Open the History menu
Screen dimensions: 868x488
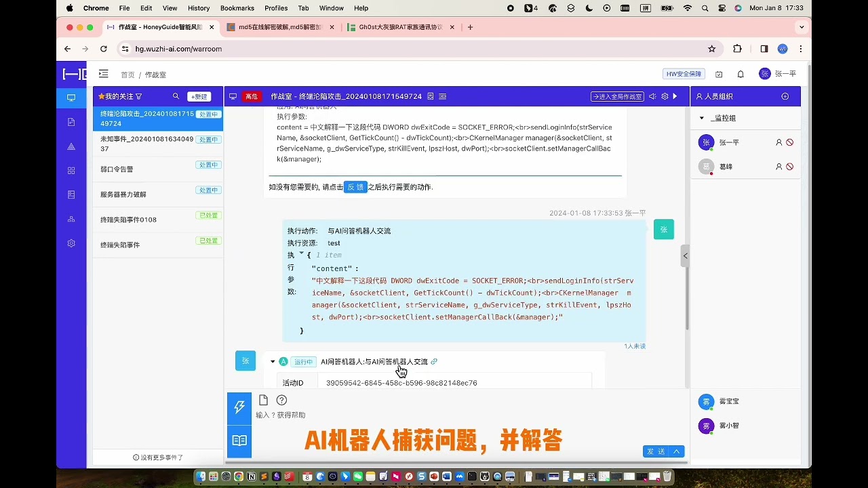click(199, 8)
